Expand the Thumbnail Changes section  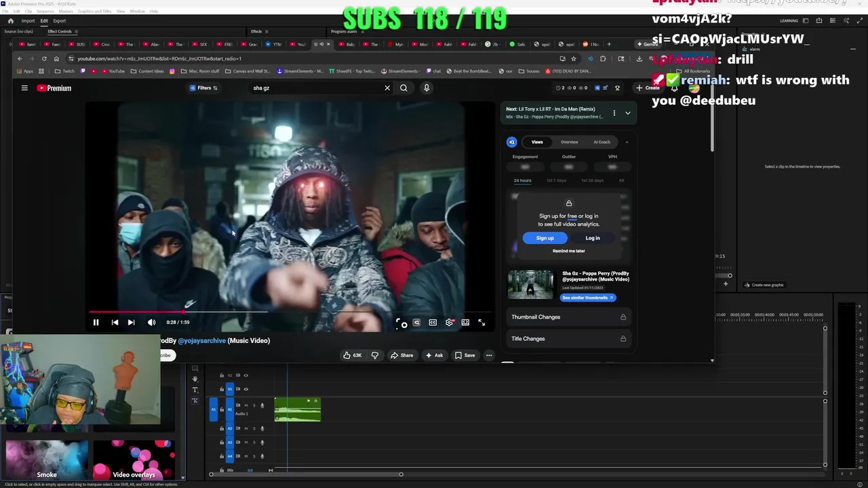(x=568, y=317)
